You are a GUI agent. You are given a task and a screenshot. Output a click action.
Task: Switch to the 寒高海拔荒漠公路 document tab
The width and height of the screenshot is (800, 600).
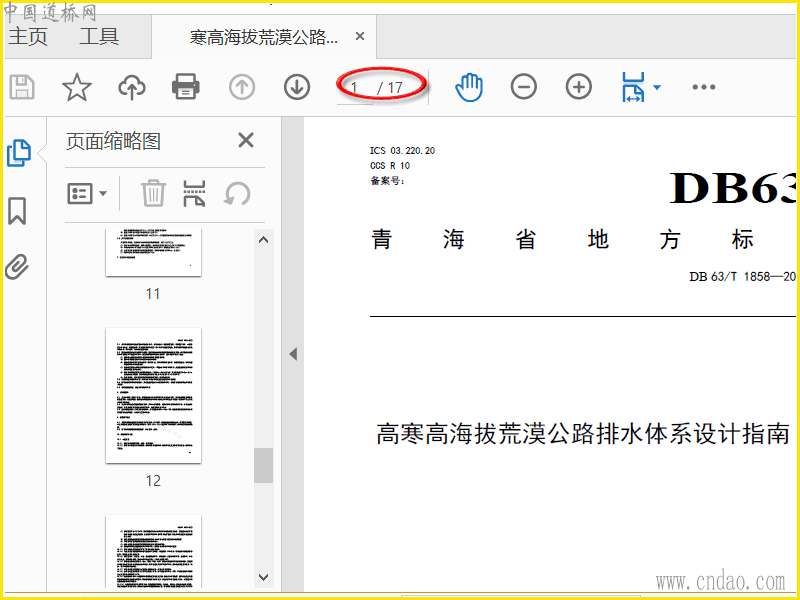264,37
